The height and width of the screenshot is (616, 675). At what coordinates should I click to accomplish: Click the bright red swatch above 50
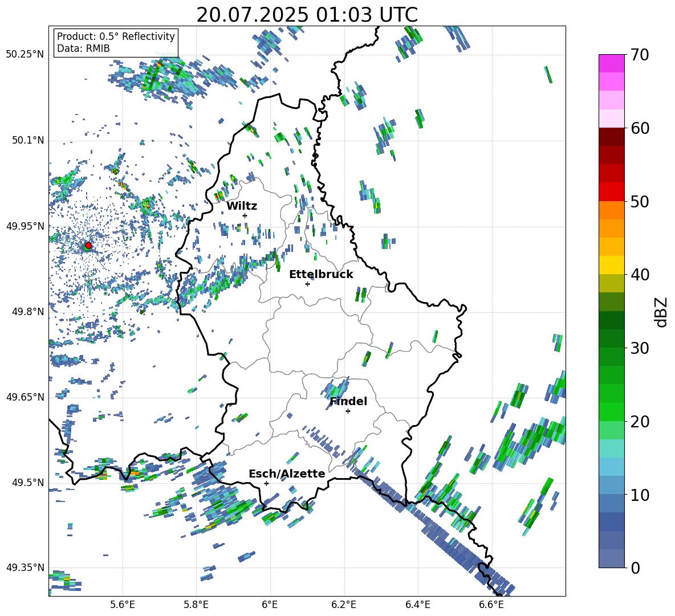point(611,192)
